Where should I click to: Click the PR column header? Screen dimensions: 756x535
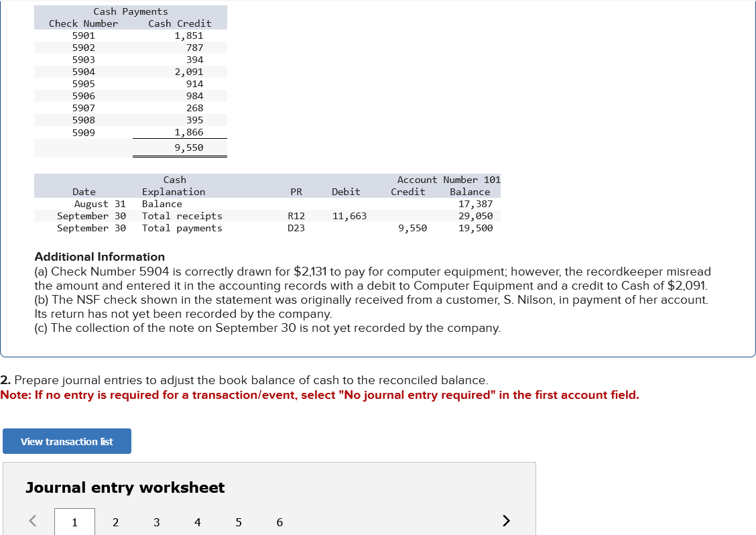click(x=296, y=192)
